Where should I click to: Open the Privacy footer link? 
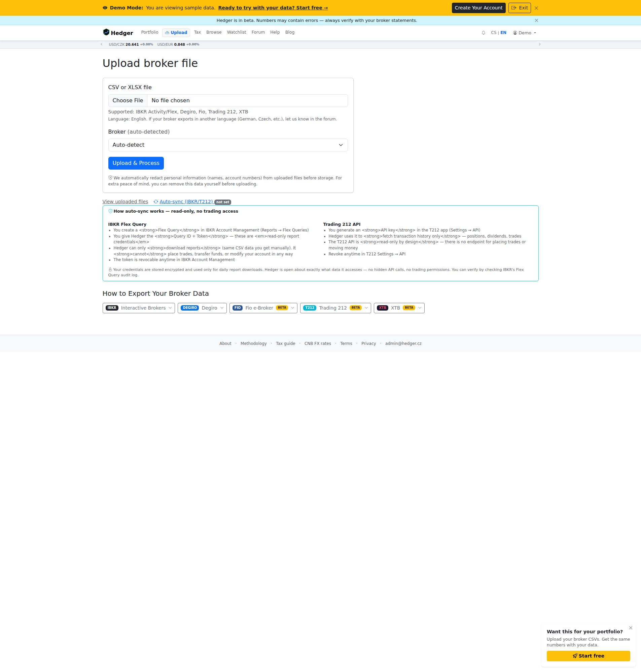(368, 343)
